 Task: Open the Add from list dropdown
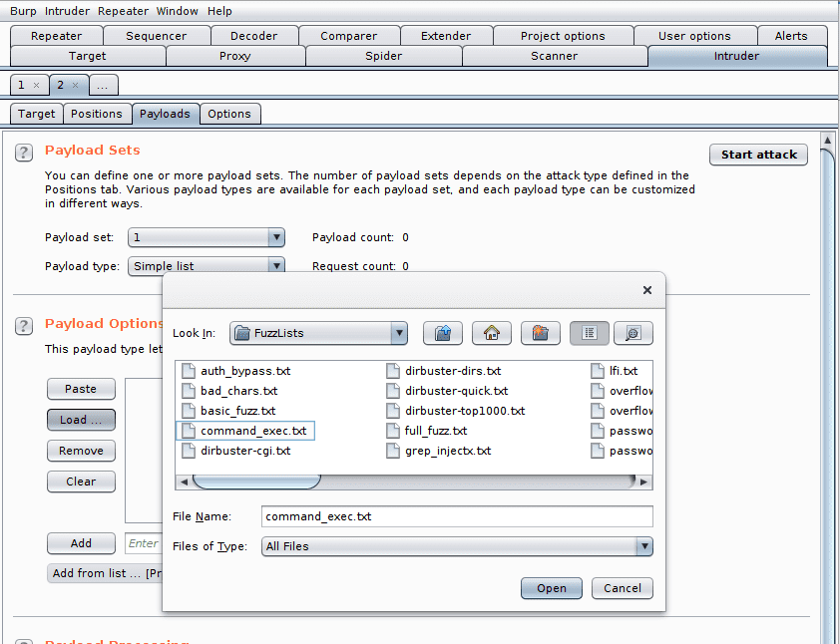pyautogui.click(x=105, y=573)
